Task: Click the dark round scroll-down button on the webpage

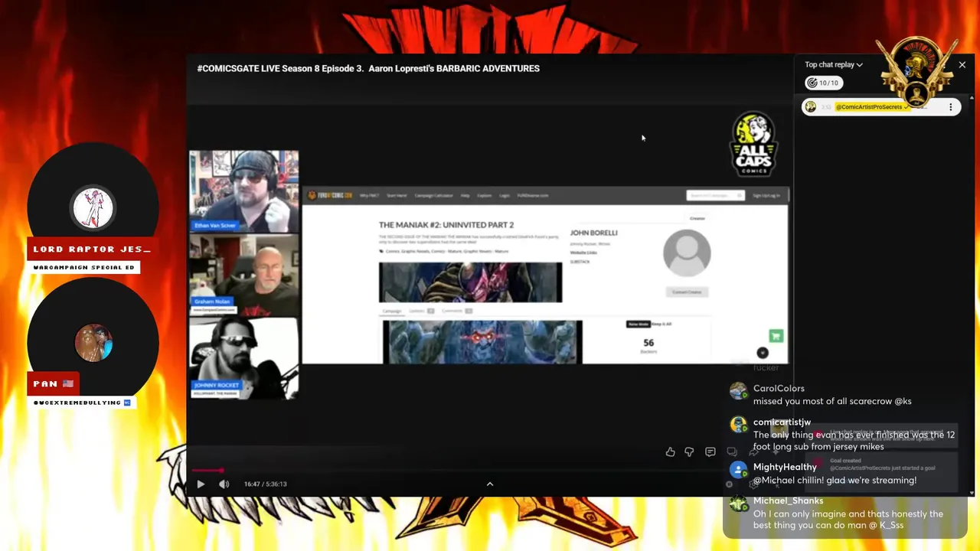Action: pos(763,353)
